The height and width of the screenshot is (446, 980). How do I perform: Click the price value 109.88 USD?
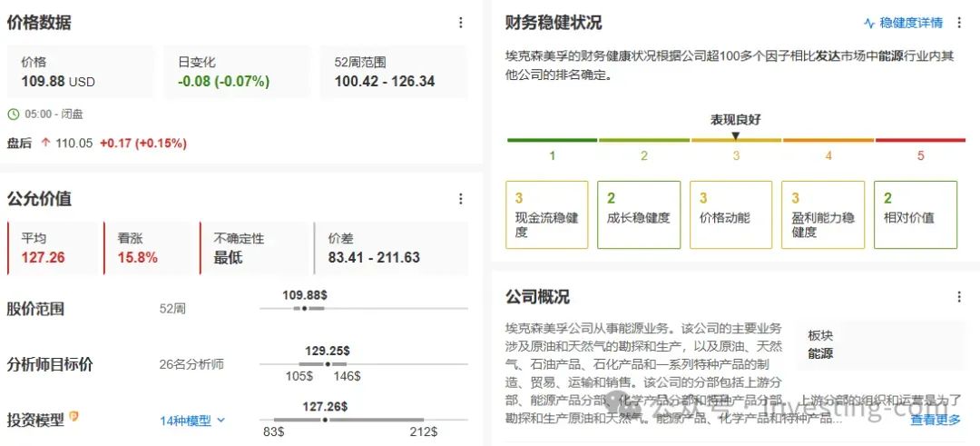[x=58, y=82]
